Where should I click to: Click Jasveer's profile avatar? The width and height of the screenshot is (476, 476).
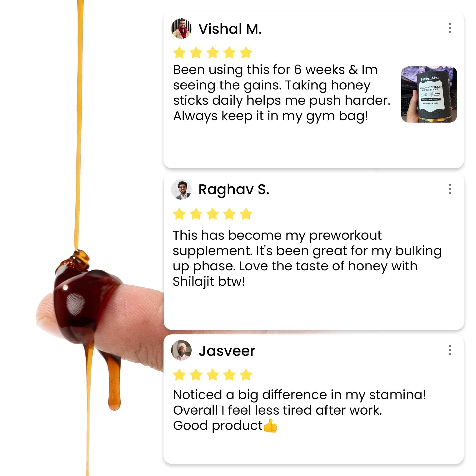181,350
